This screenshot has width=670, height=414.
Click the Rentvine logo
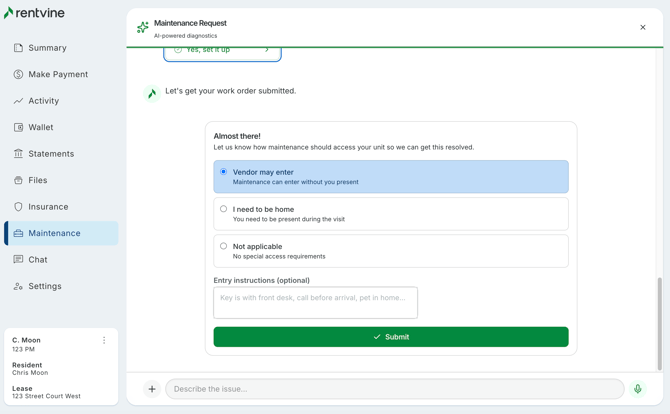coord(34,13)
